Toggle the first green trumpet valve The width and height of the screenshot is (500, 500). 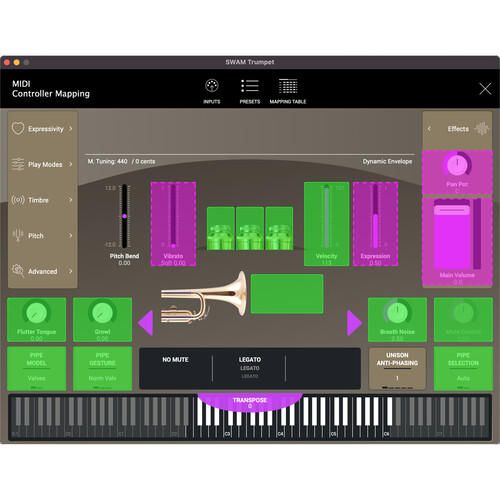(221, 228)
